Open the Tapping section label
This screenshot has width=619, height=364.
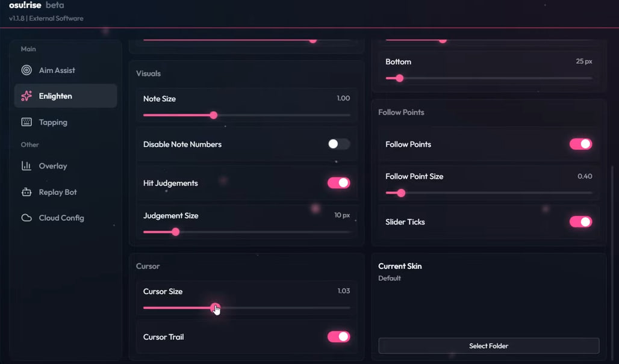pyautogui.click(x=53, y=122)
